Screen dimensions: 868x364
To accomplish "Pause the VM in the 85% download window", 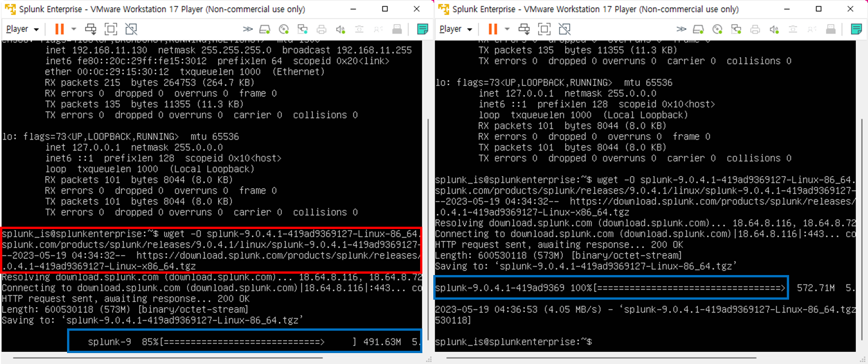I will (x=59, y=29).
